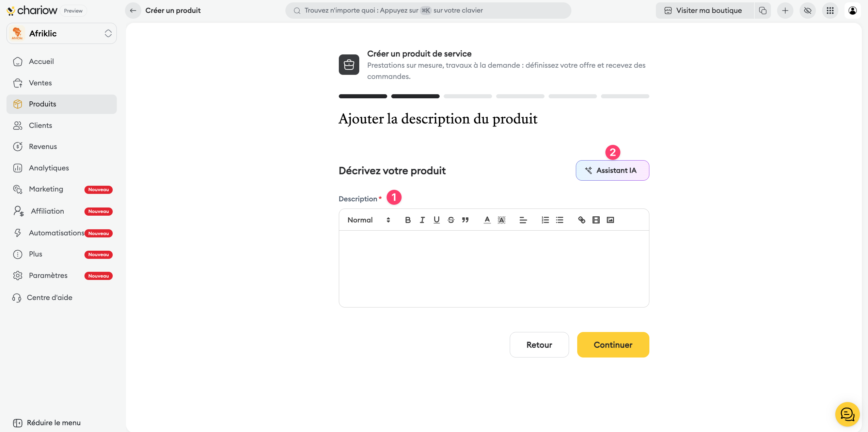Insert a link via the toolbar

coord(582,220)
